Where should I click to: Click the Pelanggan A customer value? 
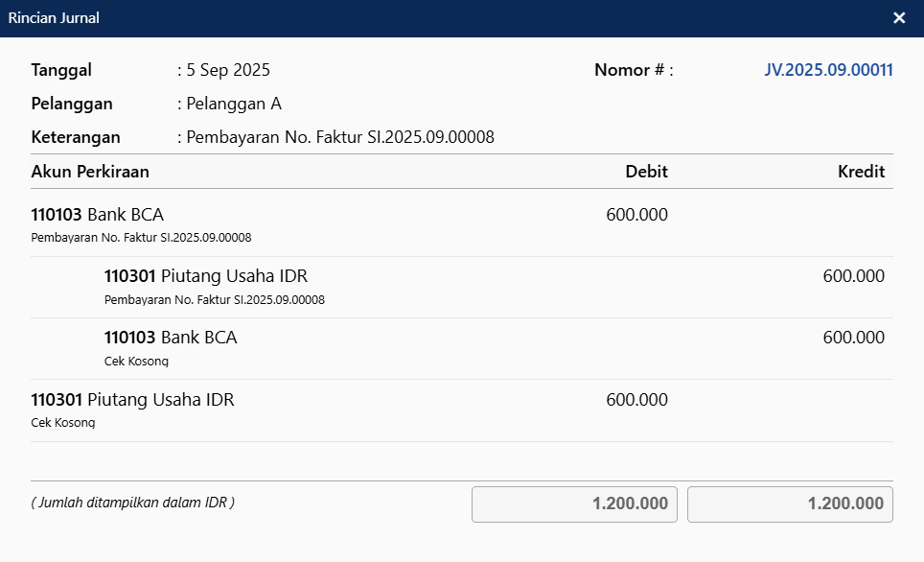pos(234,104)
